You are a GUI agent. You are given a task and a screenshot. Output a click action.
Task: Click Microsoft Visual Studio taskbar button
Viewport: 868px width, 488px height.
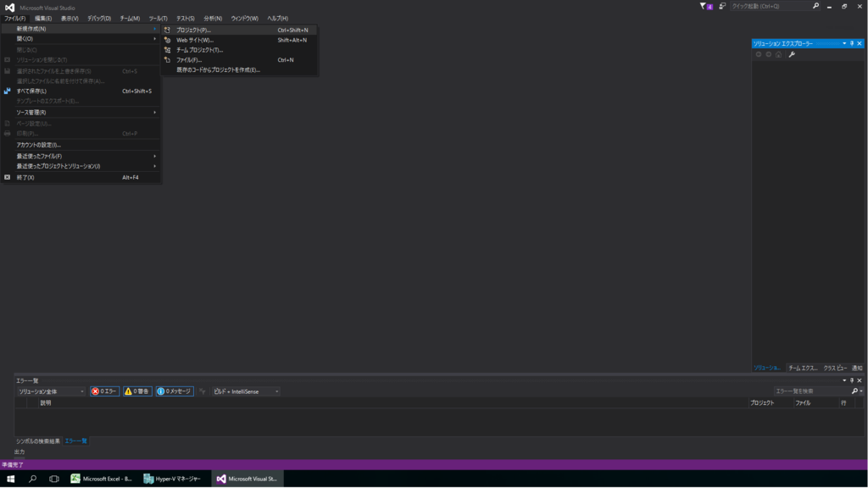[x=248, y=479]
